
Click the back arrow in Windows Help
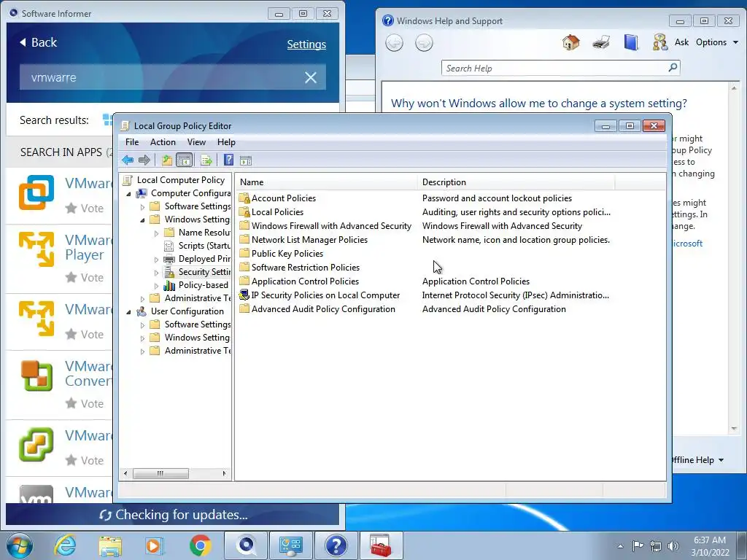click(394, 43)
